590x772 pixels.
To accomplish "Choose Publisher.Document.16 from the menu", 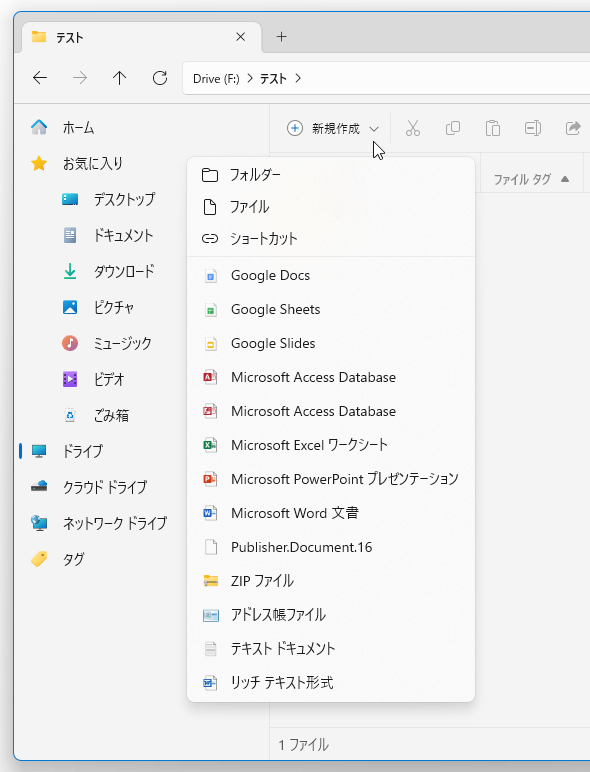I will click(x=331, y=547).
